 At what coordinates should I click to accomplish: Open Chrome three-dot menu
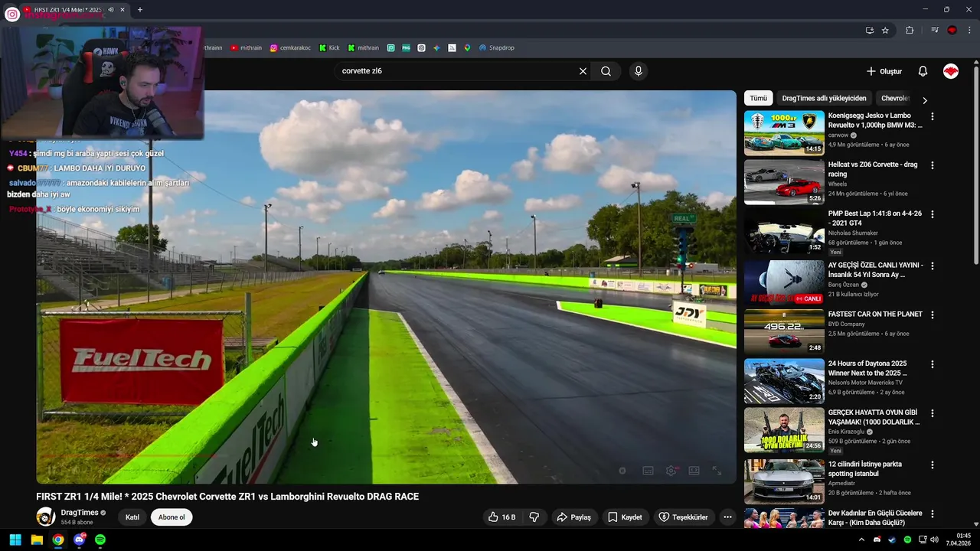pos(969,30)
